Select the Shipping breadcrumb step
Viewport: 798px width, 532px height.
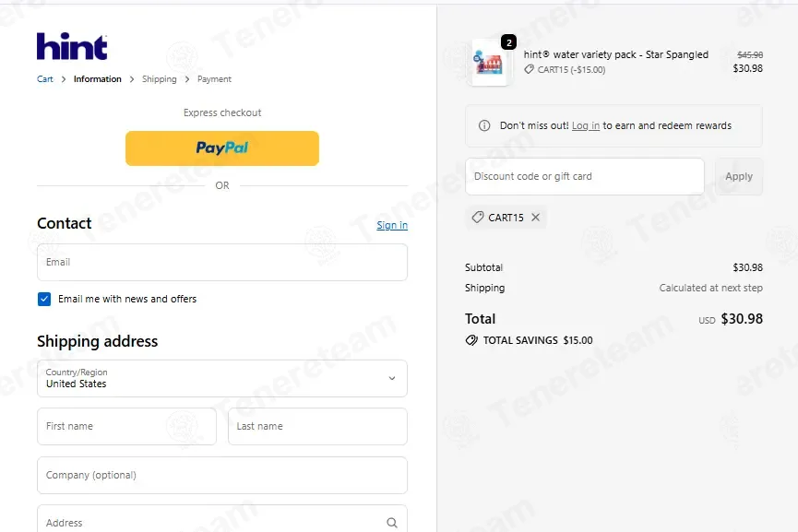160,79
